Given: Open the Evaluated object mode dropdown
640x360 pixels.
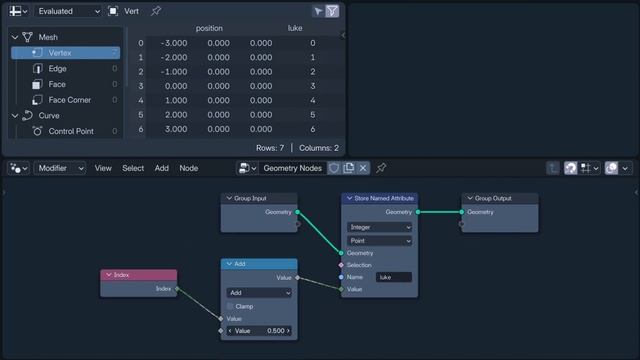Looking at the screenshot, I should click(69, 11).
